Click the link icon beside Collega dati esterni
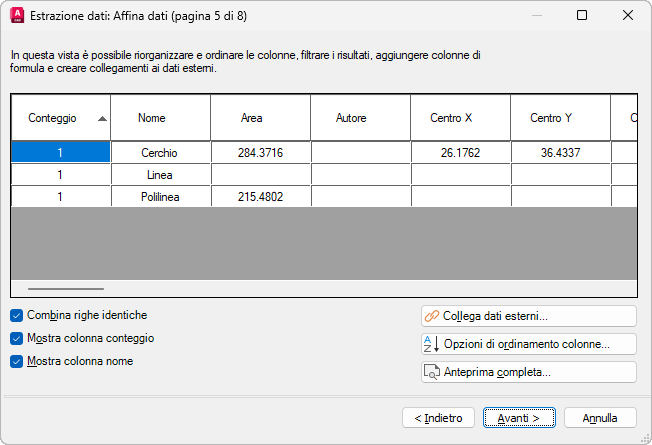The width and height of the screenshot is (652, 445). 432,316
